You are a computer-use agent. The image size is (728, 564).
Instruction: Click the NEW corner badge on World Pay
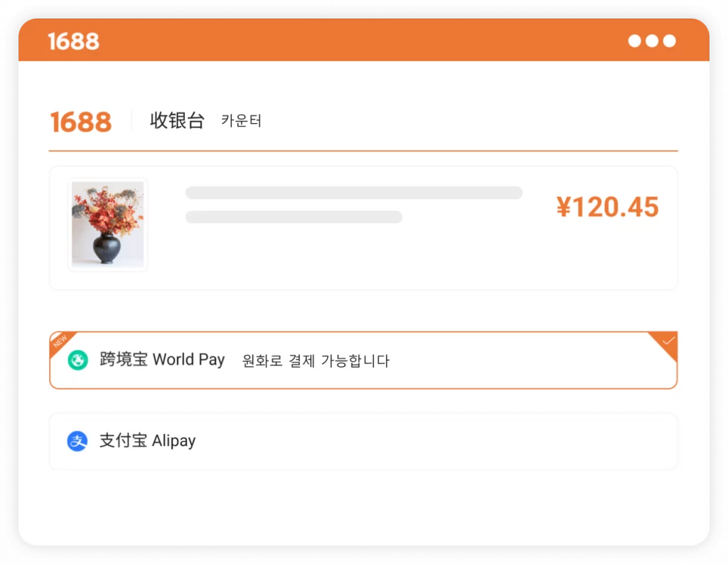point(60,342)
